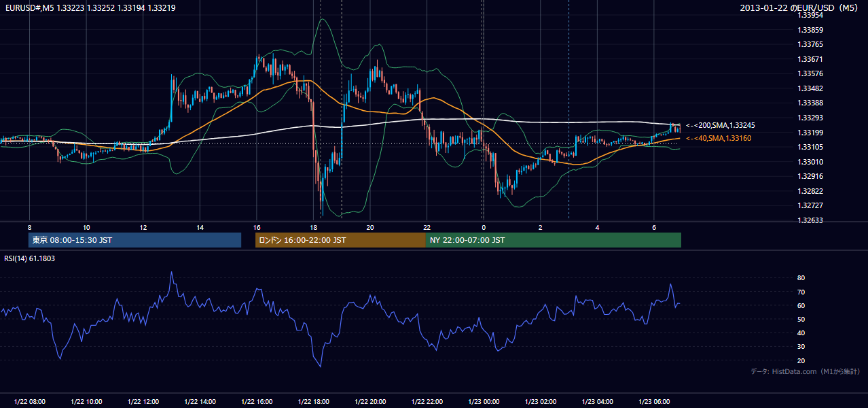Click the 1/22 20:00 bottom time label
Screen dimensions: 868x408
[x=370, y=402]
